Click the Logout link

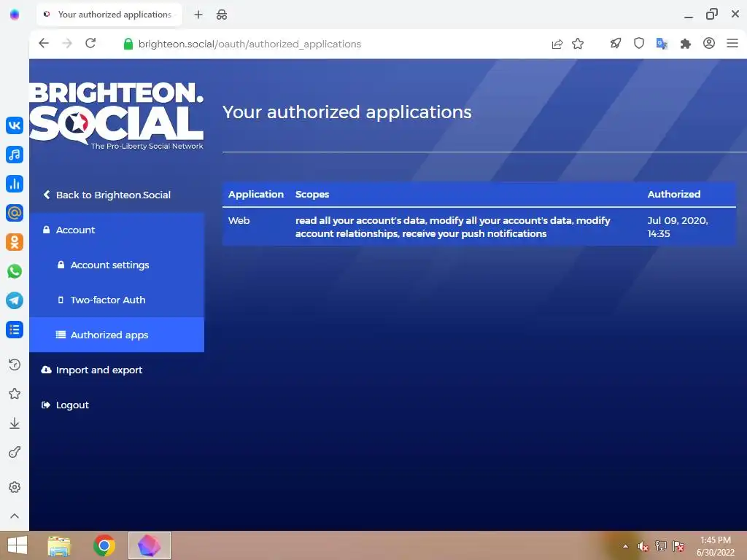pyautogui.click(x=65, y=405)
